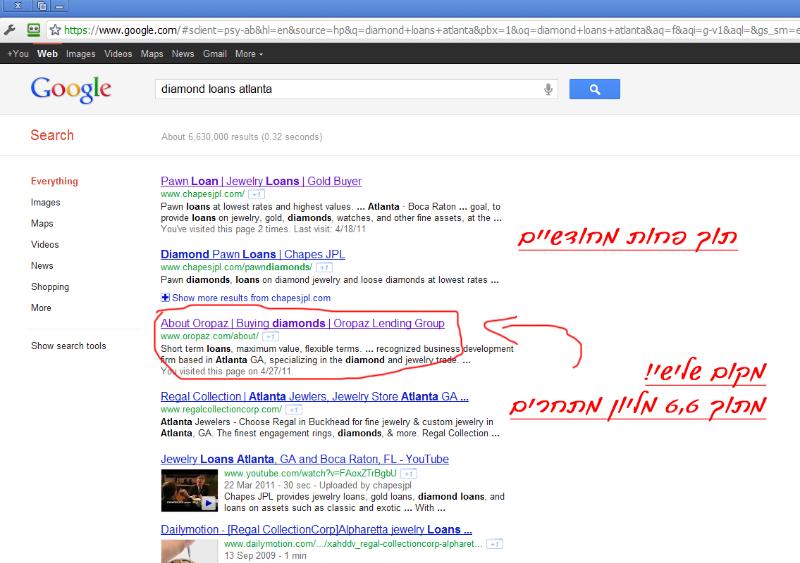Expand More in left sidebar

click(x=41, y=308)
